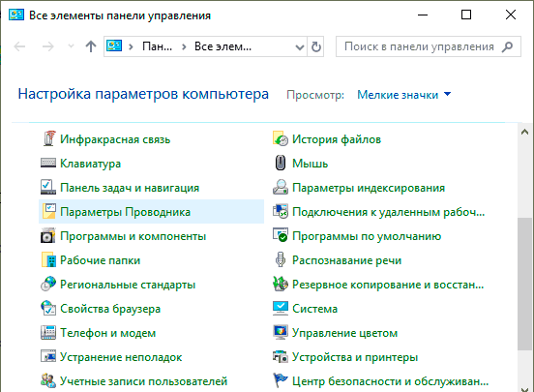This screenshot has height=392, width=534.
Task: Go up one level with Up arrow
Action: [91, 46]
